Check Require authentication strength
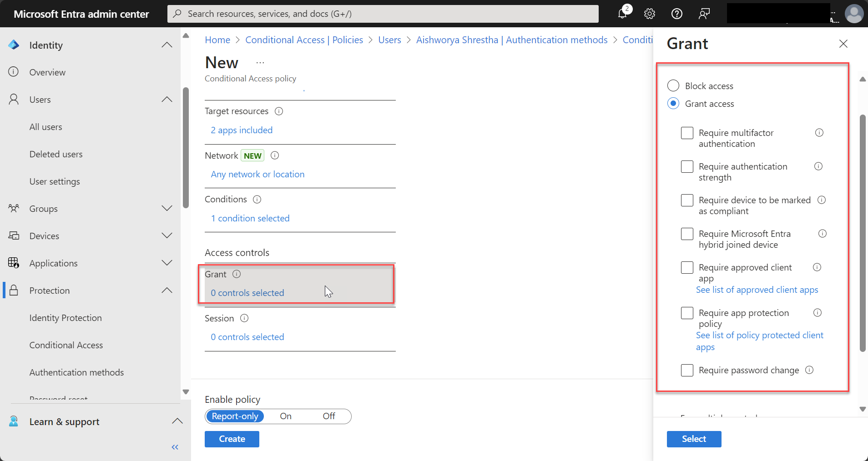The image size is (868, 461). [x=687, y=166]
